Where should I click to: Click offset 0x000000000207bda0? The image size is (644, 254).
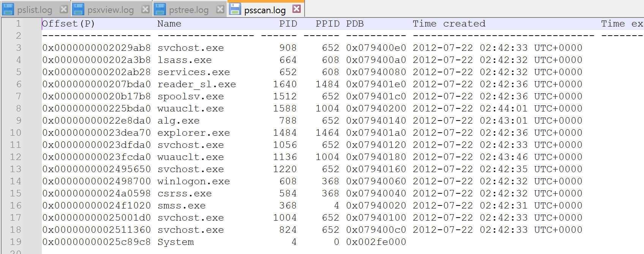pyautogui.click(x=96, y=84)
